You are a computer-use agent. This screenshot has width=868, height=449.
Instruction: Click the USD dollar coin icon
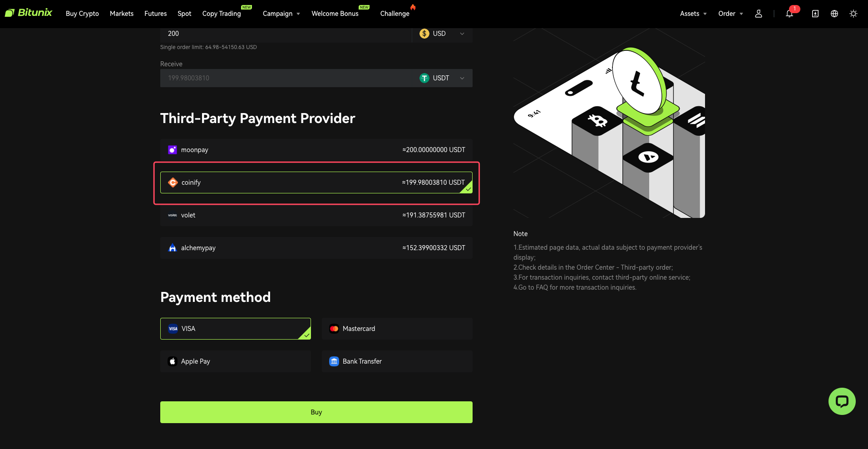(x=424, y=34)
